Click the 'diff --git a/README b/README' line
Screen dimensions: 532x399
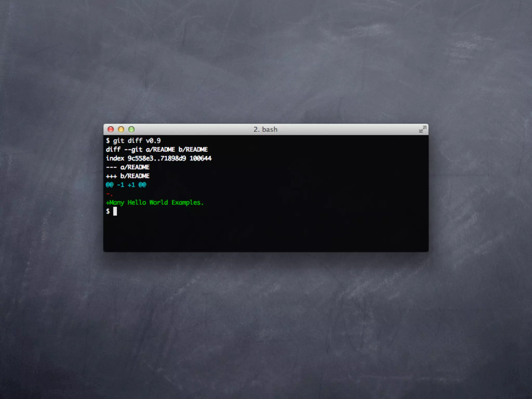coord(157,150)
